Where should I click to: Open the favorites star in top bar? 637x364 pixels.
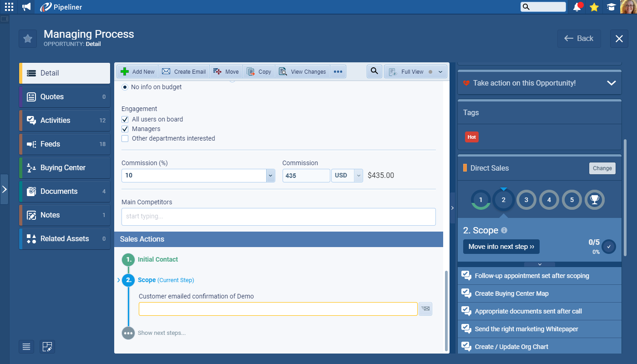594,7
